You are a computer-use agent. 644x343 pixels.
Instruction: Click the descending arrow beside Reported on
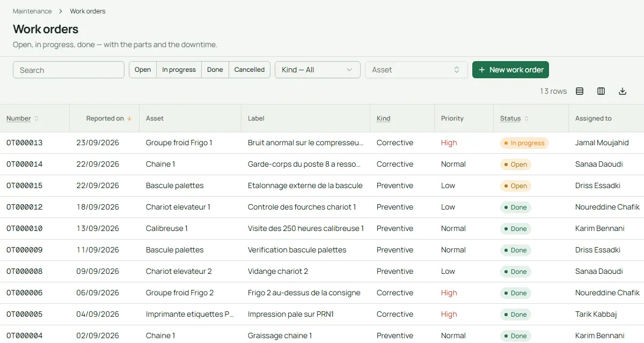(129, 118)
